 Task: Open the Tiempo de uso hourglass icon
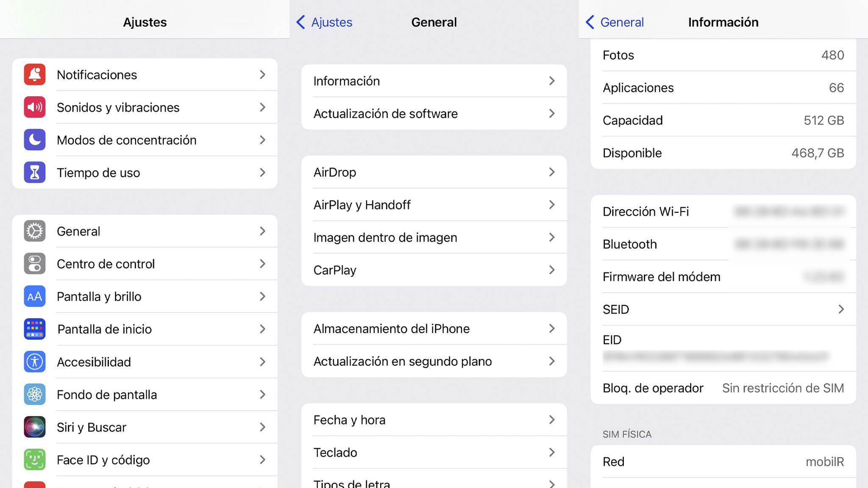[35, 172]
